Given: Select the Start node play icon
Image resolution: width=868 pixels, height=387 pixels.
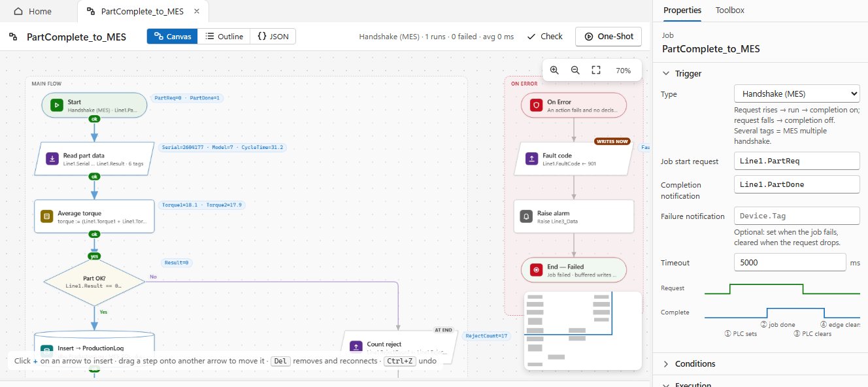Looking at the screenshot, I should (57, 105).
